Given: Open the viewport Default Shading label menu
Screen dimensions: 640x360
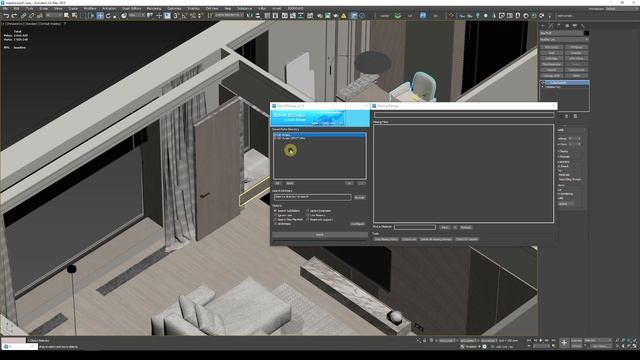Looking at the screenshot, I should click(50, 24).
